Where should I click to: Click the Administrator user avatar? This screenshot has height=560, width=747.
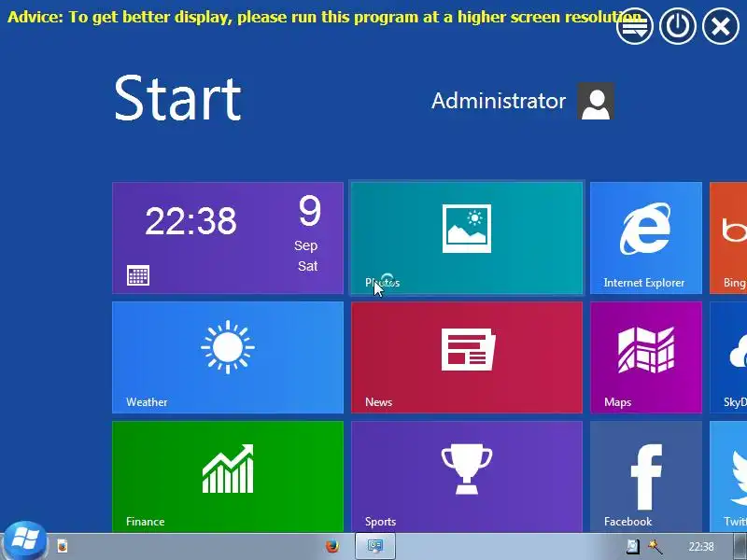pyautogui.click(x=596, y=101)
